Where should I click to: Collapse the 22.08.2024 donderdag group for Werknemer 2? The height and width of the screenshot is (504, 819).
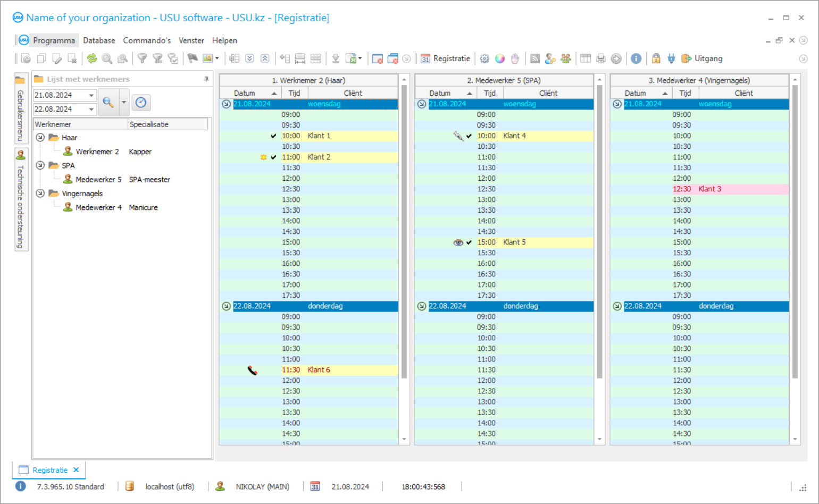pyautogui.click(x=226, y=306)
